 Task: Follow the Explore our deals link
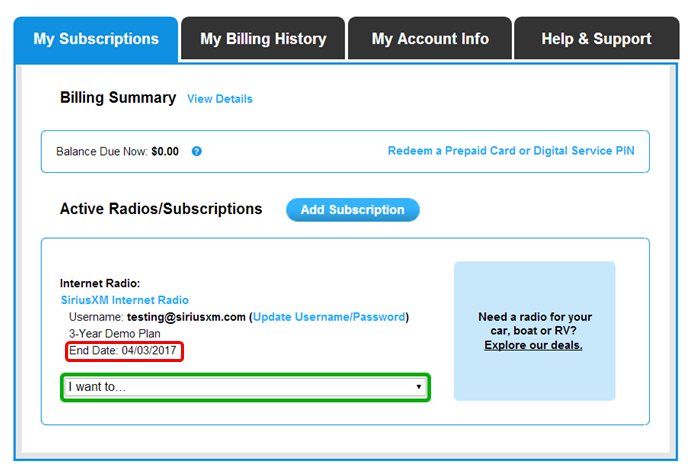533,345
